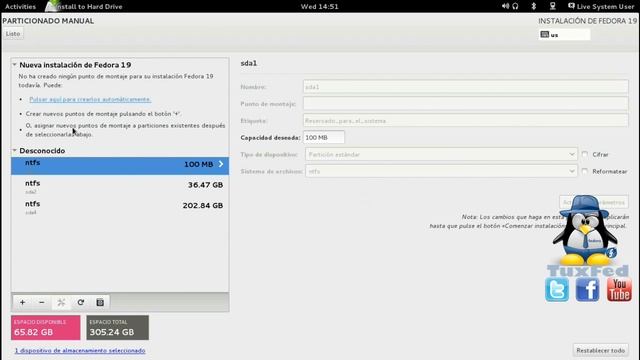This screenshot has width=640, height=360.
Task: Click the reload storage refresh icon
Action: coord(80,302)
